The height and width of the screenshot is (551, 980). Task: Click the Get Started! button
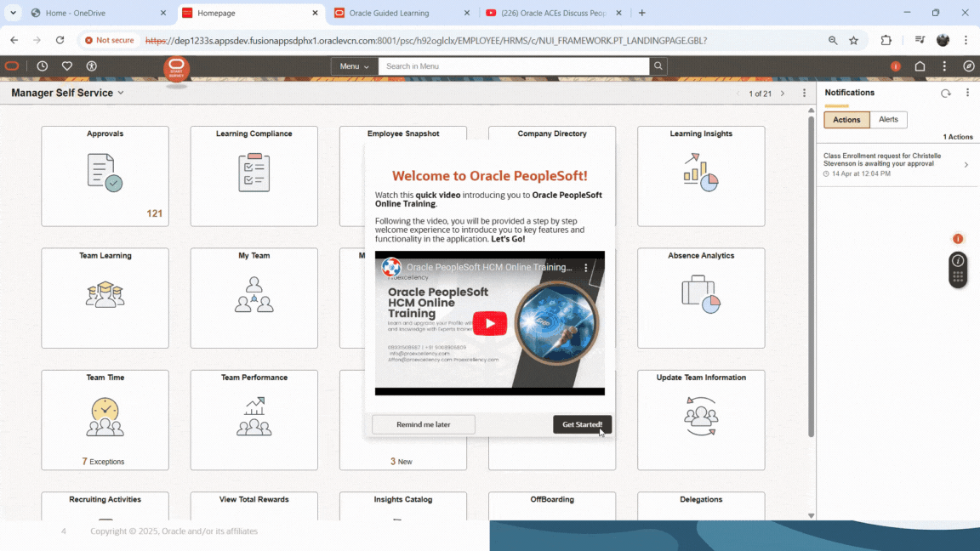pos(582,424)
